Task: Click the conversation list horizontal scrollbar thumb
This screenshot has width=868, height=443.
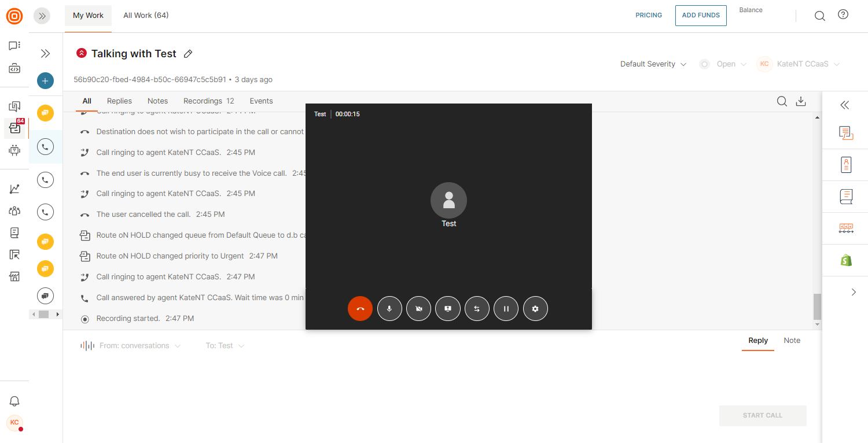Action: tap(44, 315)
